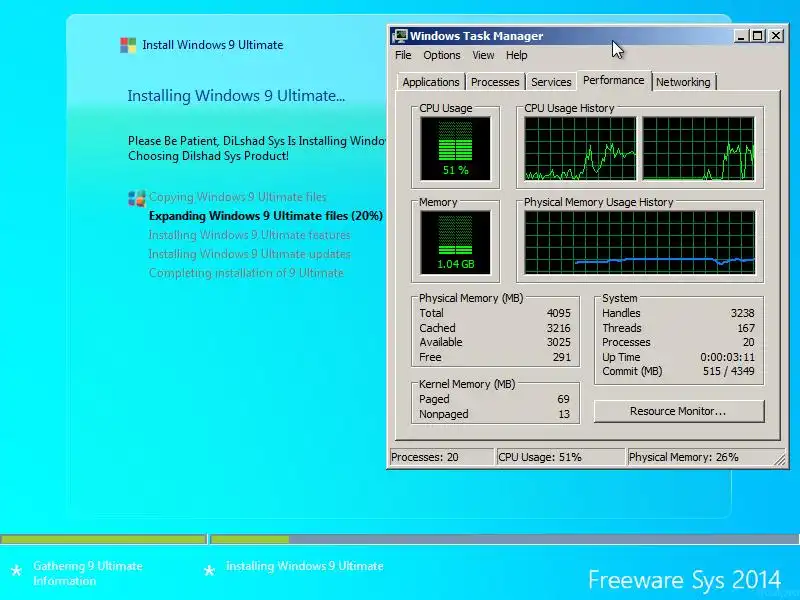This screenshot has height=600, width=800.
Task: Click the Handles value 3238
Action: [x=742, y=313]
